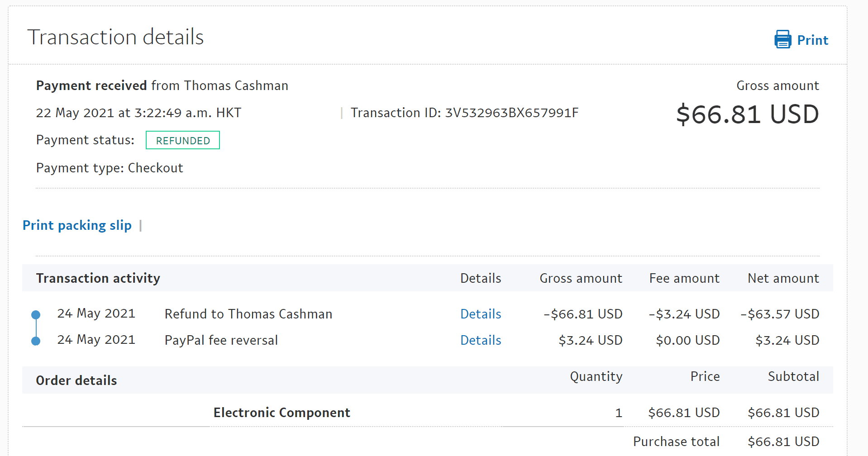Click the Transaction ID value
Viewport: 868px width, 456px height.
pos(512,113)
